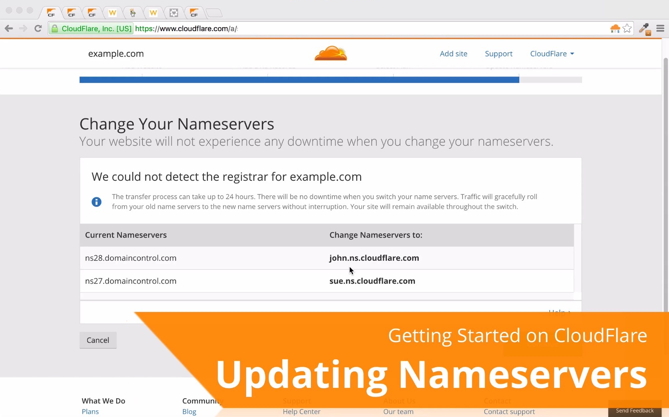Click the green SSL lock badge
The width and height of the screenshot is (669, 417).
point(91,29)
